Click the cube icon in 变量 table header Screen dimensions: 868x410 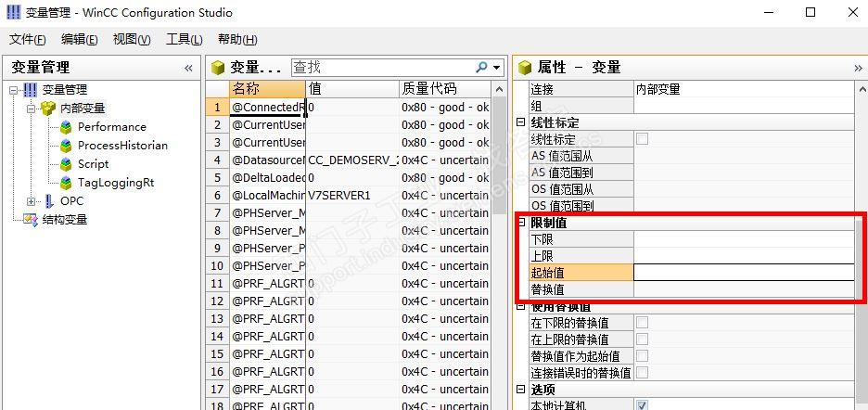[217, 68]
